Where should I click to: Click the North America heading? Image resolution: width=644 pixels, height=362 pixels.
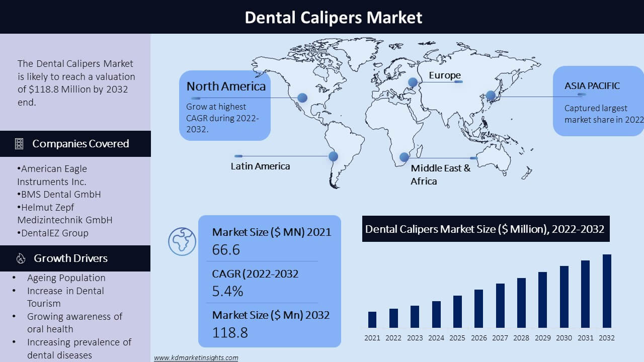(226, 86)
